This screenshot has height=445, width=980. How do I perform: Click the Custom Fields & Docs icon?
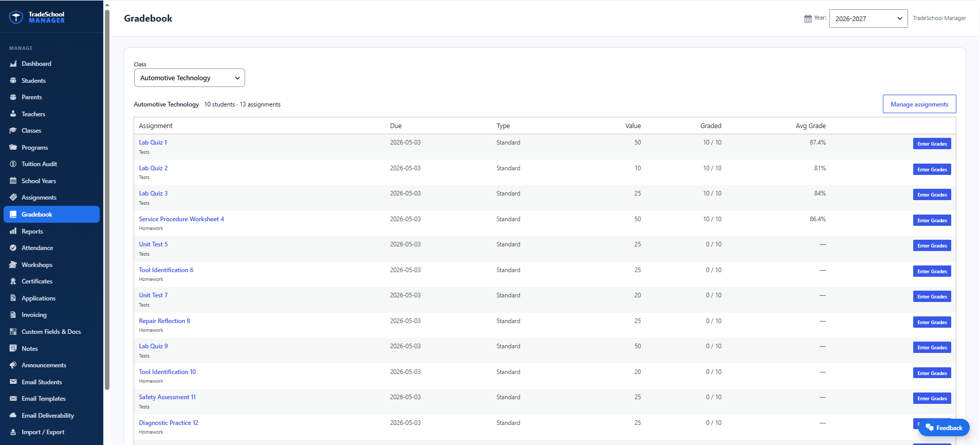13,332
